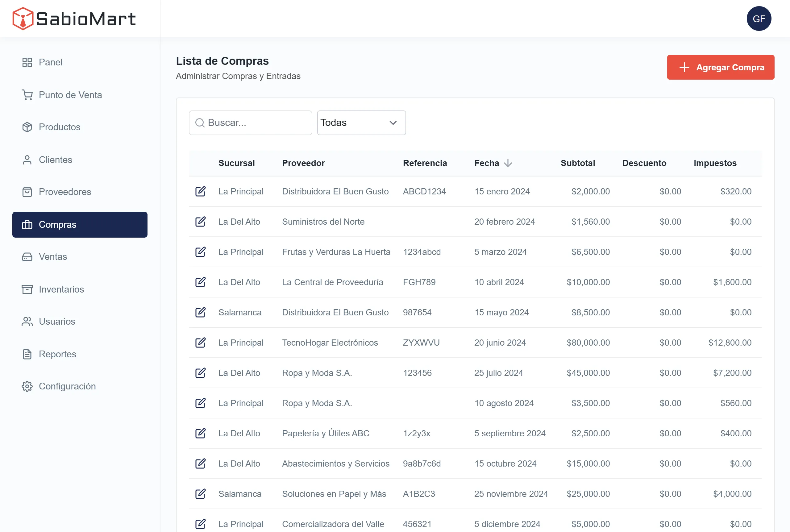Image resolution: width=790 pixels, height=532 pixels.
Task: Click the 15 enero 2024 date
Action: (x=502, y=191)
